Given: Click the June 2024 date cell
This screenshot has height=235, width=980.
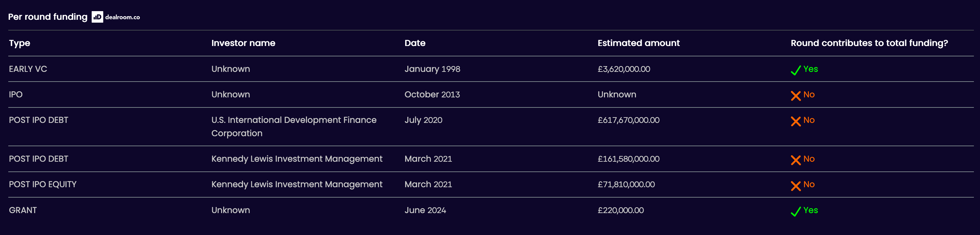Looking at the screenshot, I should [425, 210].
